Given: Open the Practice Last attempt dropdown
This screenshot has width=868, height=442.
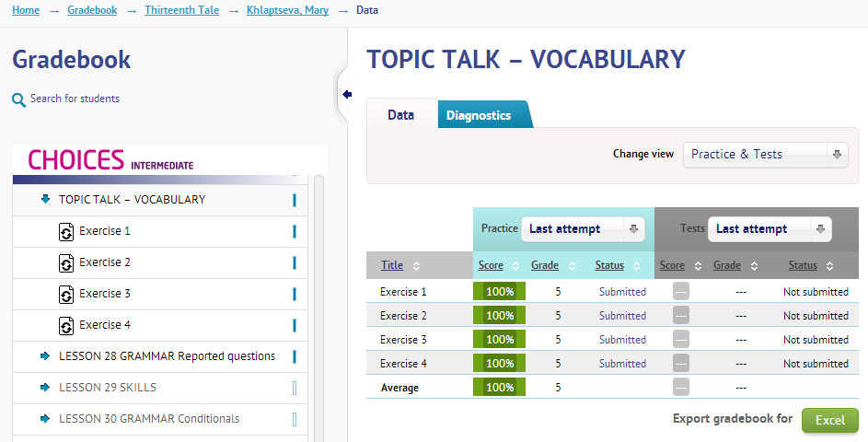Looking at the screenshot, I should [x=583, y=229].
